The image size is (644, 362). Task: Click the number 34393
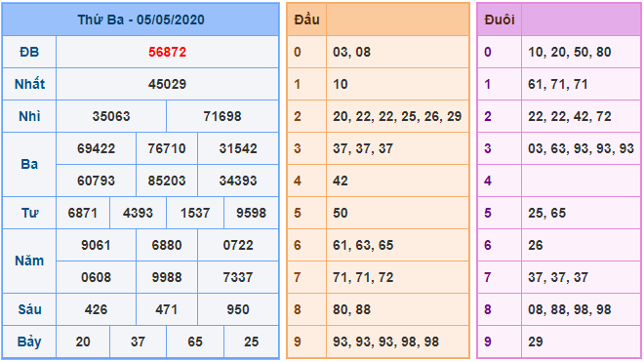tap(238, 181)
